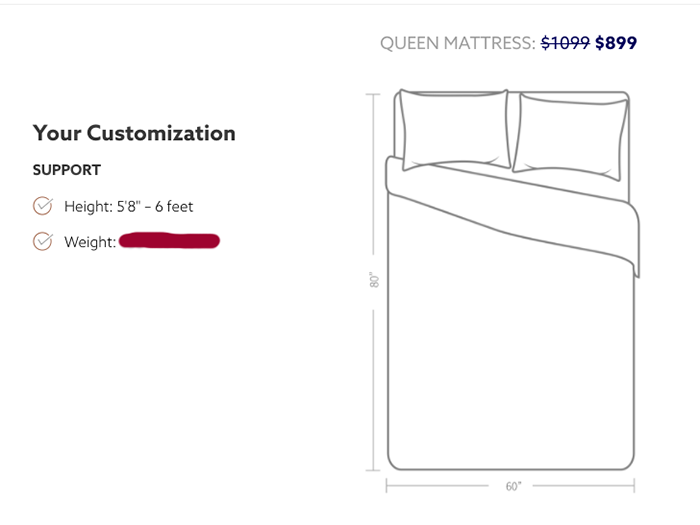Click the right pillow on the bed illustration
Screen dimensions: 700x525
pos(570,132)
